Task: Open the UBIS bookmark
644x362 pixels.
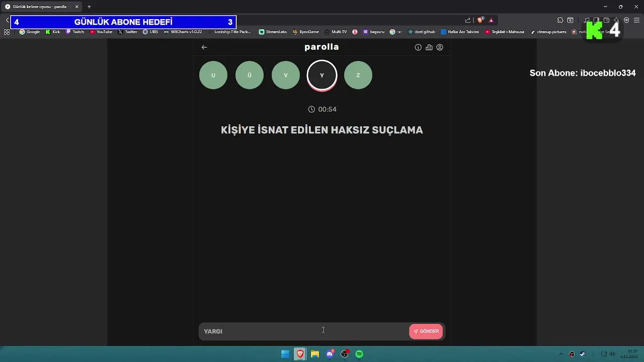Action: click(150, 32)
